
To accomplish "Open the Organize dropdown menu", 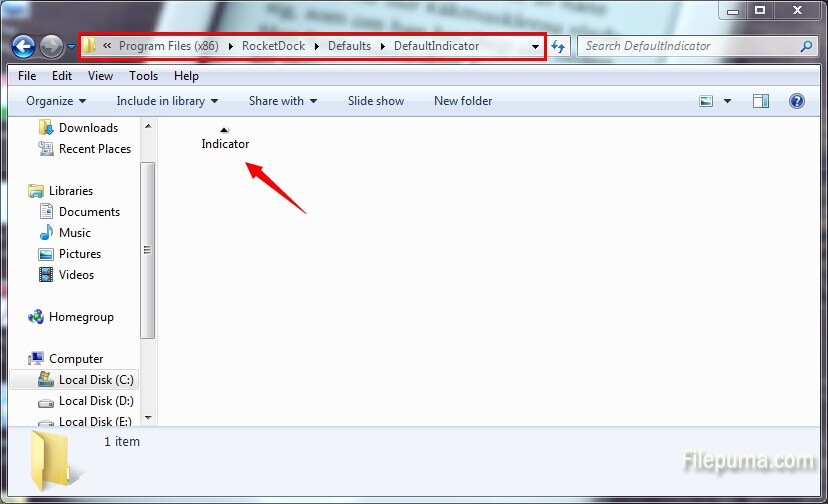I will (x=56, y=101).
